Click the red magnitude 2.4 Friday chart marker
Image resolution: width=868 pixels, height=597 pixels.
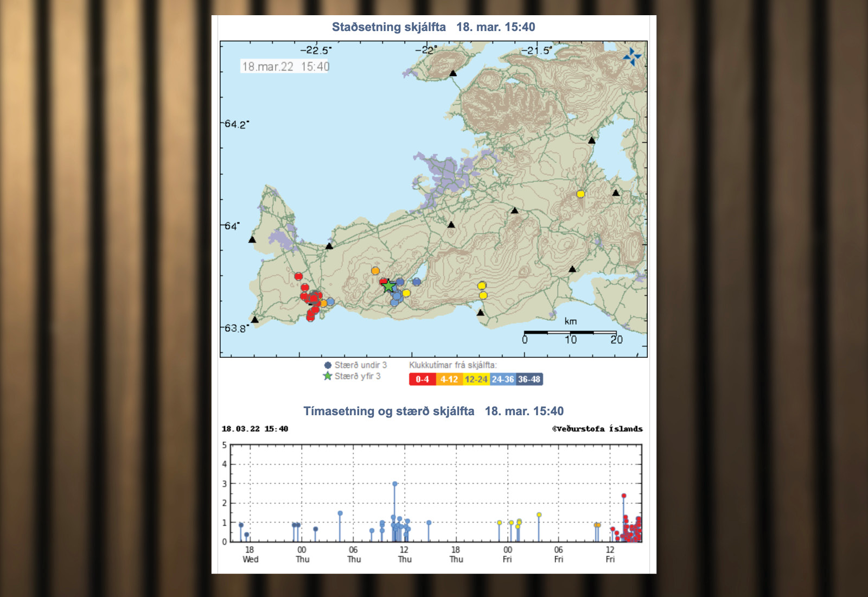tap(624, 496)
